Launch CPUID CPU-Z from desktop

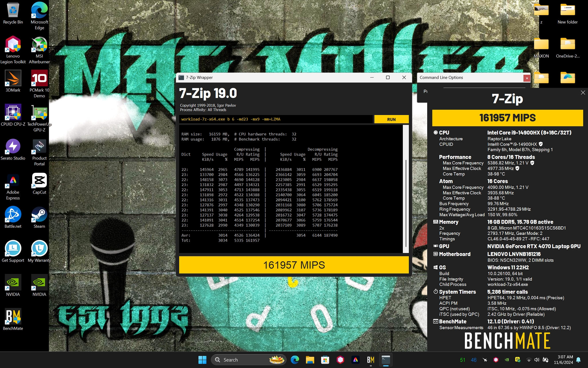point(13,115)
